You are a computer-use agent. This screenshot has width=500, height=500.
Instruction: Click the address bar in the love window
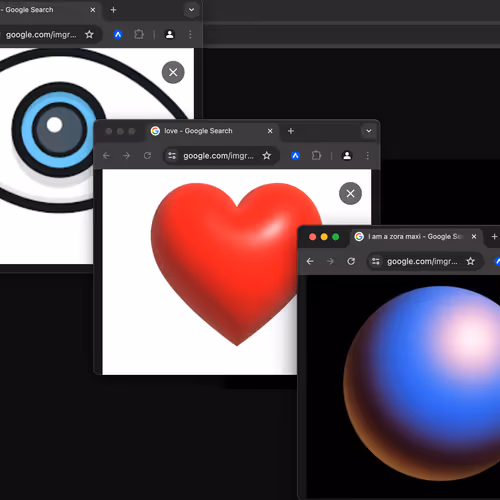click(221, 156)
